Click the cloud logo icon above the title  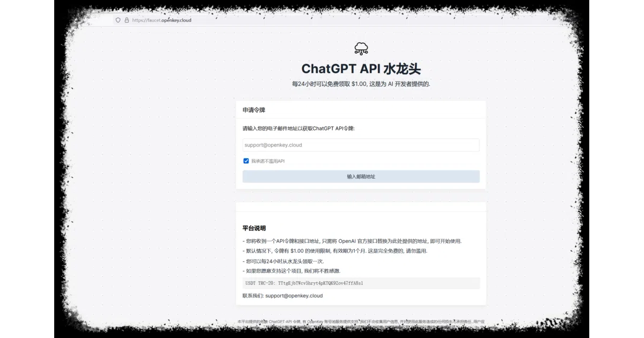[x=361, y=48]
